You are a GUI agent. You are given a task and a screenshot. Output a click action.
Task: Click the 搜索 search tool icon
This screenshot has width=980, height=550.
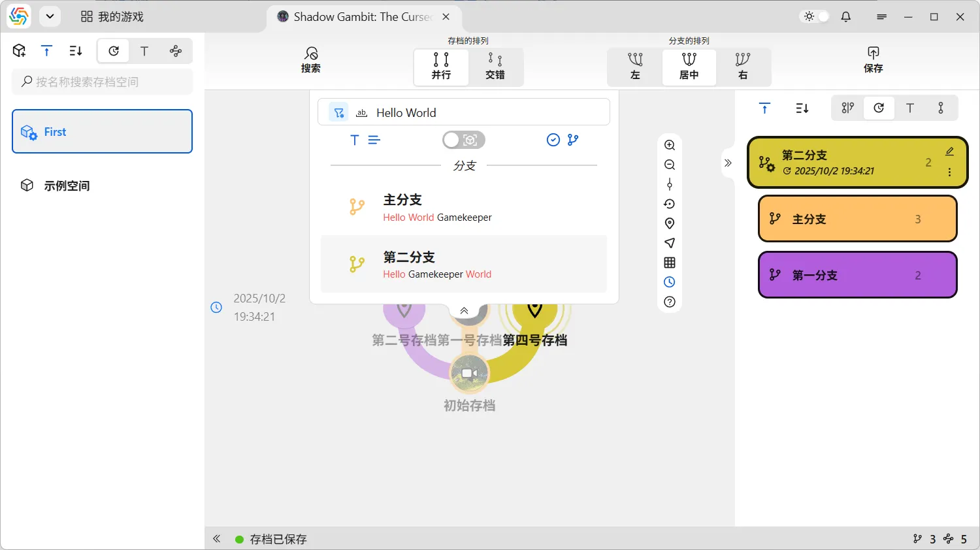pos(311,60)
